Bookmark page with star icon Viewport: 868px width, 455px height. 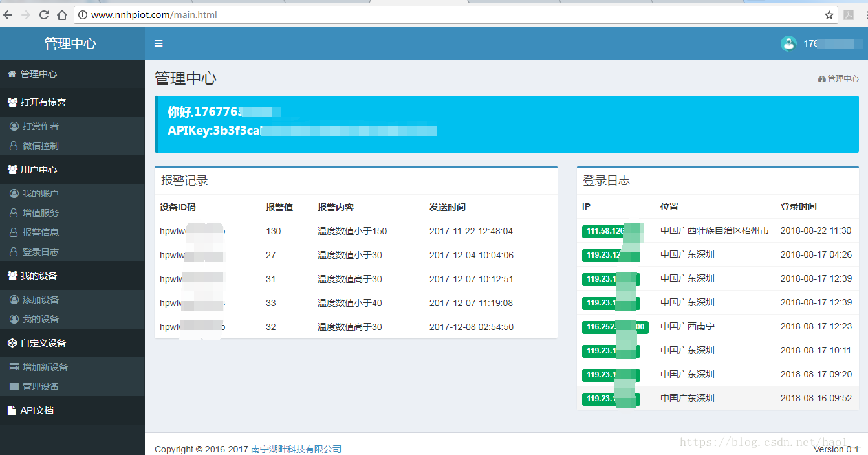[x=829, y=15]
